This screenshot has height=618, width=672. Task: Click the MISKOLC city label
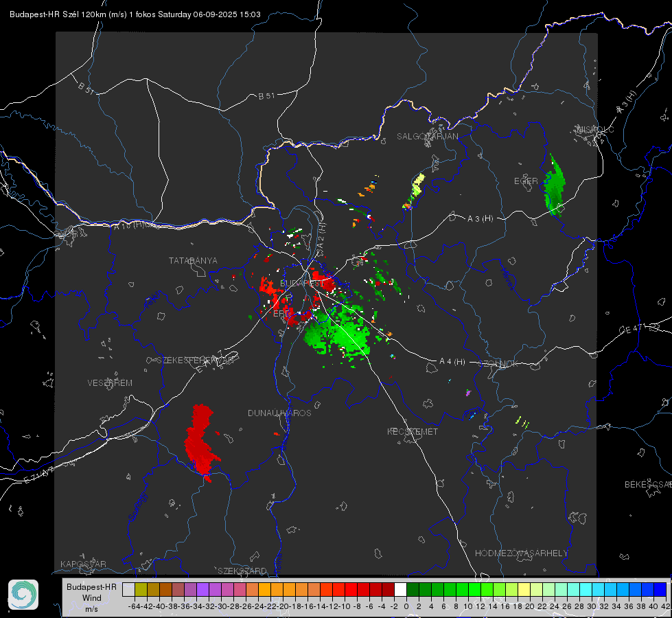[596, 129]
